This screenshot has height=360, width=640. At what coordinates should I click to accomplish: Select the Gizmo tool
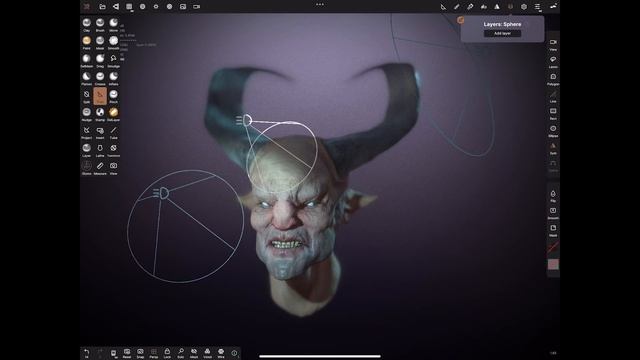pos(87,168)
